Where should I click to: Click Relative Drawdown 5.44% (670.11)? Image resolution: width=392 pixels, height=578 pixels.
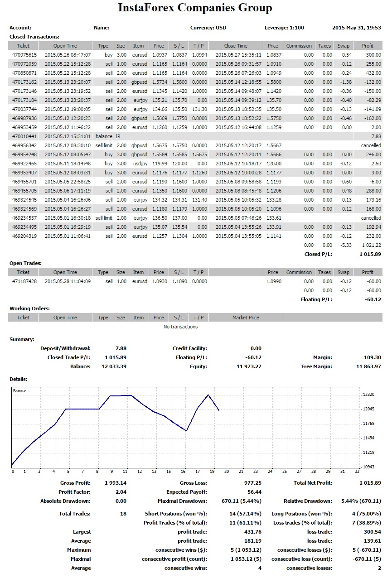(x=361, y=501)
